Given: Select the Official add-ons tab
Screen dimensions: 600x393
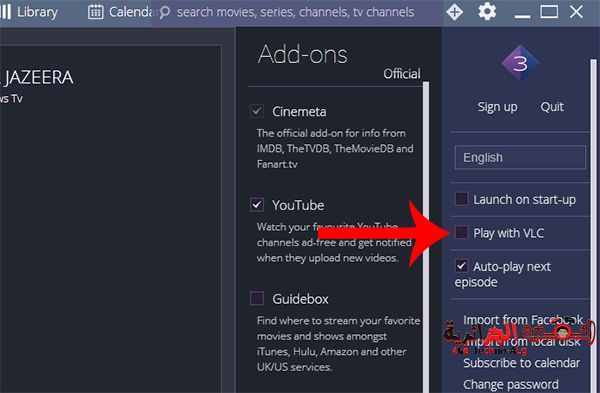Looking at the screenshot, I should [x=402, y=73].
